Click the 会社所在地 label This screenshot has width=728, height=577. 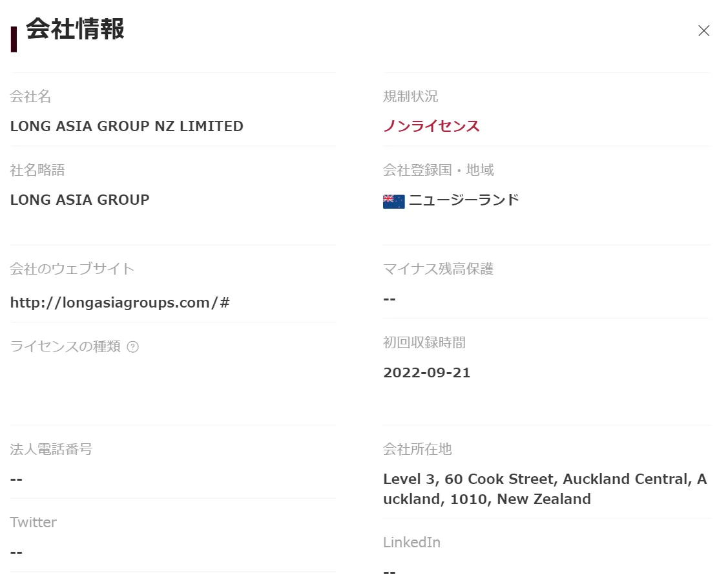click(x=417, y=449)
